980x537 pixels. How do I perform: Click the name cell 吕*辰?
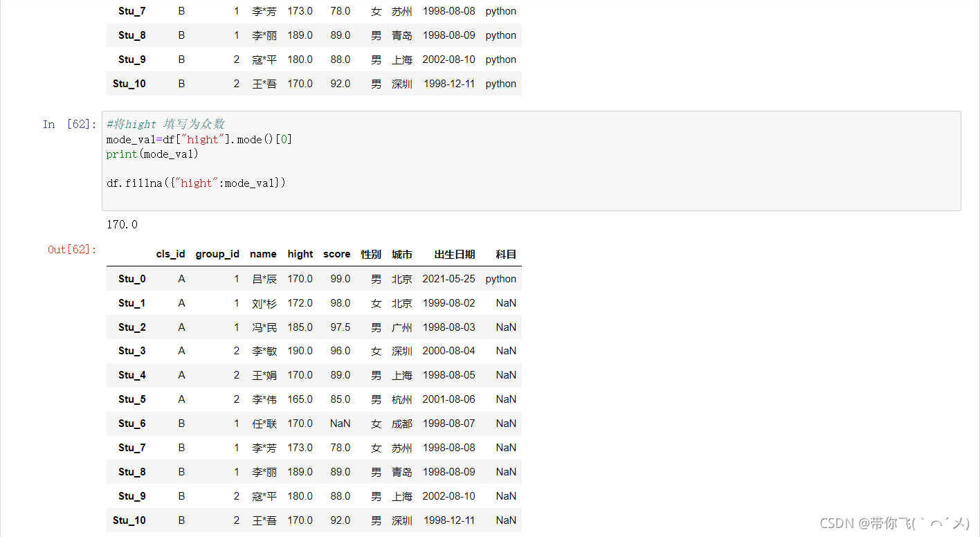[x=264, y=279]
